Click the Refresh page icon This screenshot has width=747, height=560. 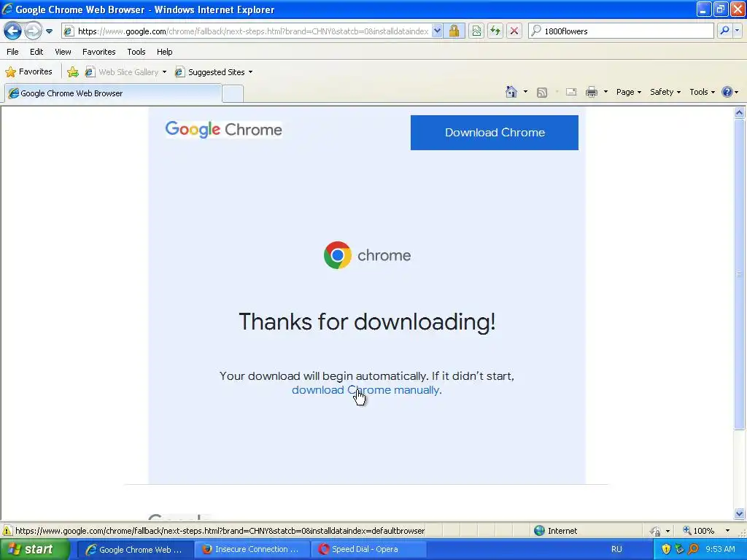[495, 31]
